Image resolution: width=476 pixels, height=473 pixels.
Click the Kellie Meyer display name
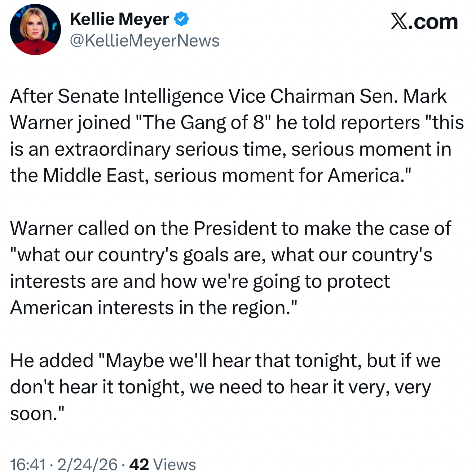pyautogui.click(x=119, y=19)
